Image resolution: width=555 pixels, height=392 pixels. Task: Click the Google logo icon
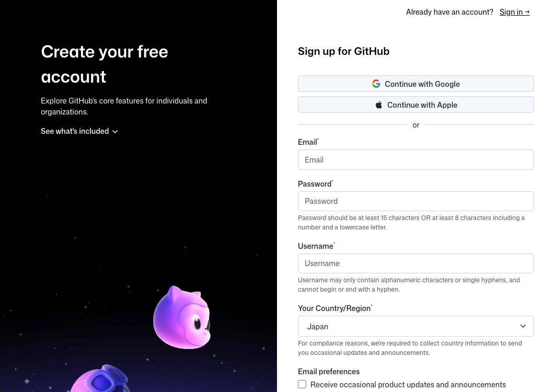[376, 84]
